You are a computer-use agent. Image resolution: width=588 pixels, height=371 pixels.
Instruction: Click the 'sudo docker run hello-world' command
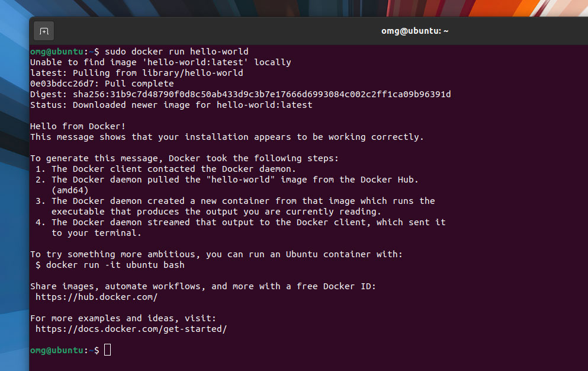[x=176, y=52]
